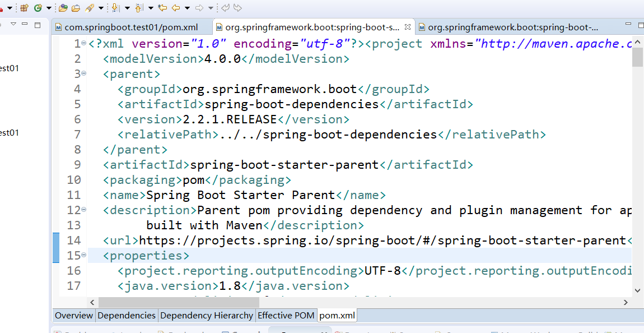The image size is (644, 333).
Task: Select the active spring-boot-s... editor tab
Action: 312,27
